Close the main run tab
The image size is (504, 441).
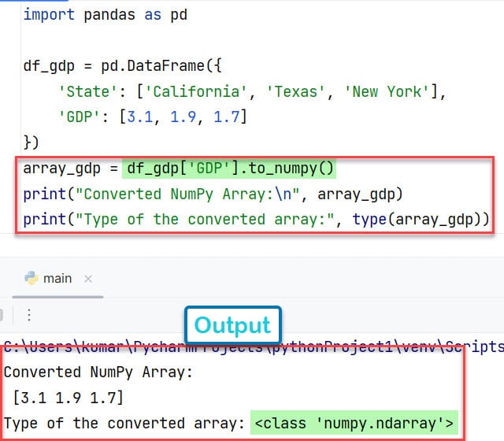pyautogui.click(x=88, y=279)
